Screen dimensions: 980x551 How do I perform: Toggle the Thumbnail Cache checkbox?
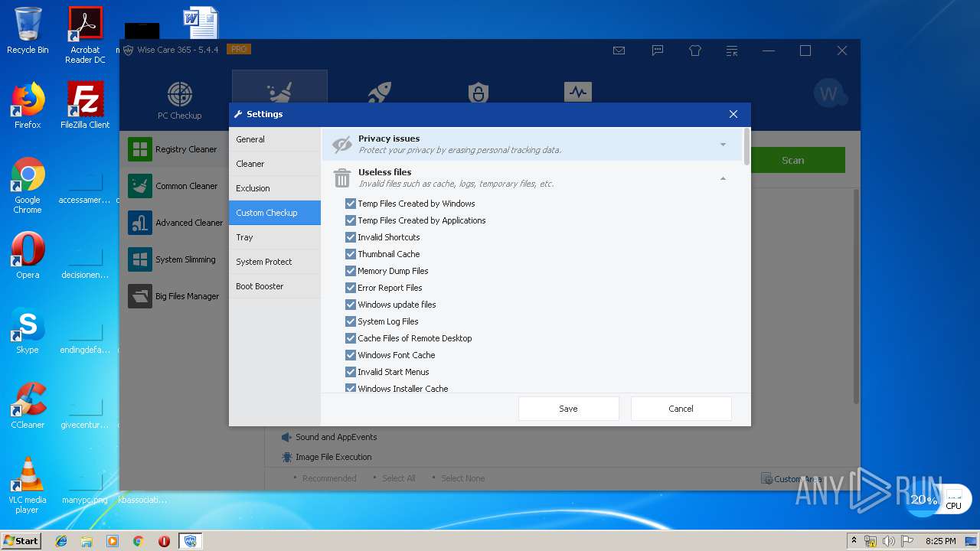tap(351, 254)
